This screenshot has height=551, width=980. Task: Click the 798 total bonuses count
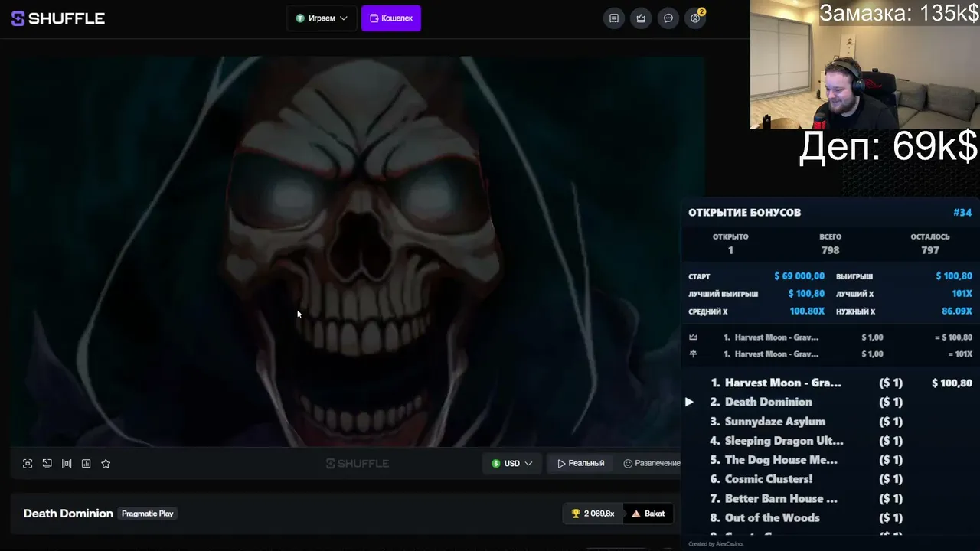[x=830, y=250]
